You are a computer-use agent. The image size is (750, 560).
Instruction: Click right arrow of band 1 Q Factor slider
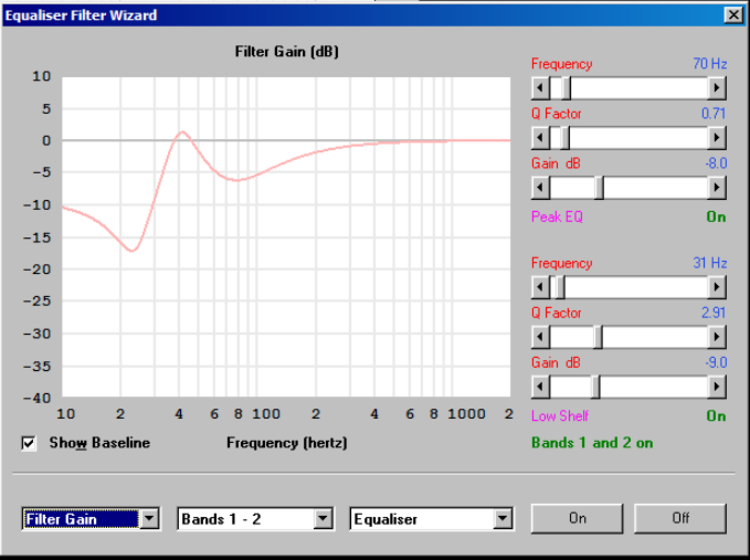click(716, 138)
